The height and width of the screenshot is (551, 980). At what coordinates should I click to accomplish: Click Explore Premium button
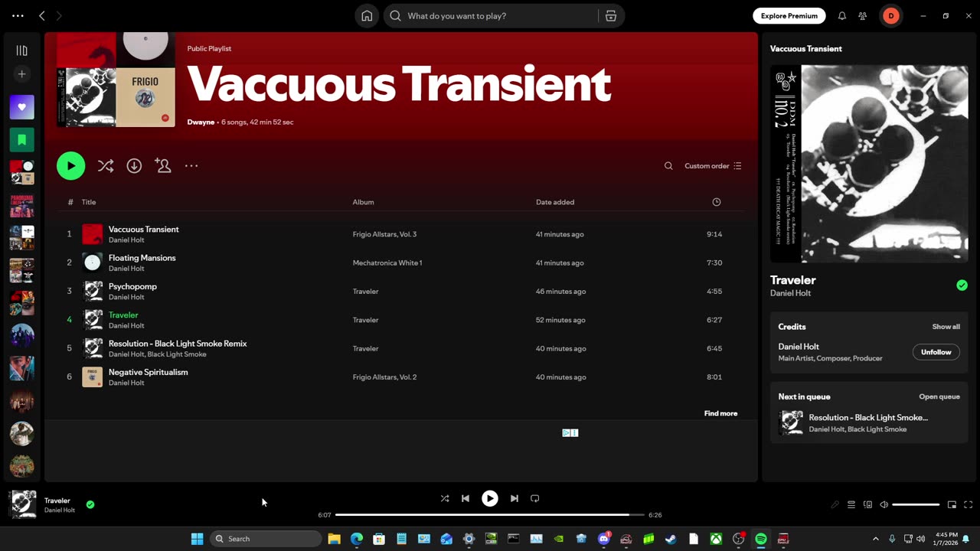point(789,16)
